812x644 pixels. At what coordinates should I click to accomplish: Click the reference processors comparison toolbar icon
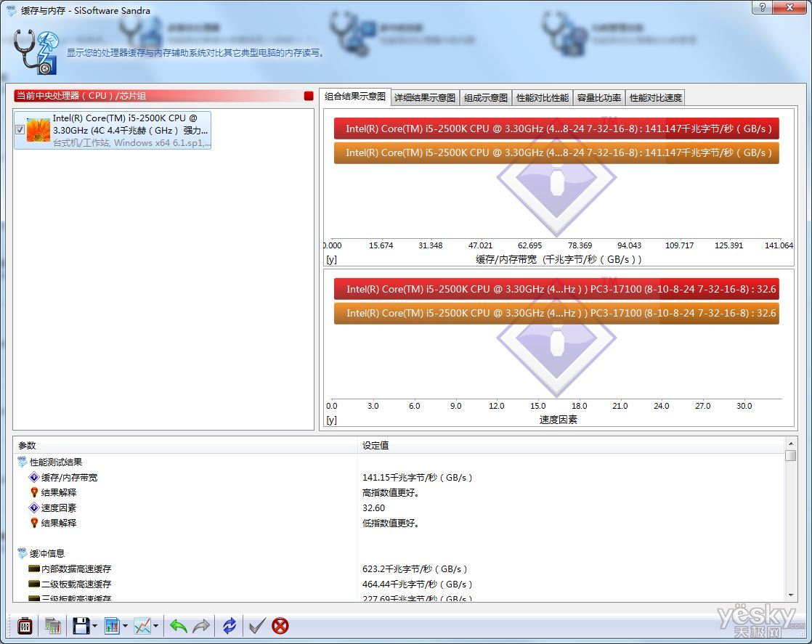[x=53, y=626]
